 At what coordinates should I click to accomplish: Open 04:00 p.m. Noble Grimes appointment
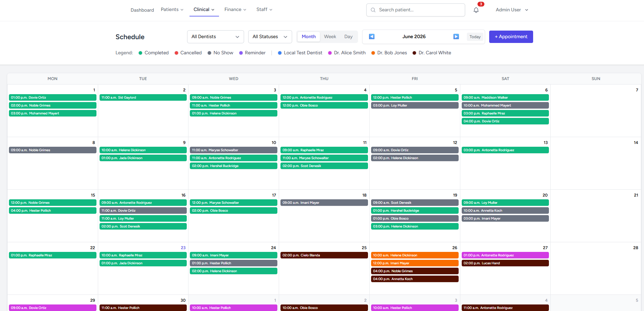415,271
